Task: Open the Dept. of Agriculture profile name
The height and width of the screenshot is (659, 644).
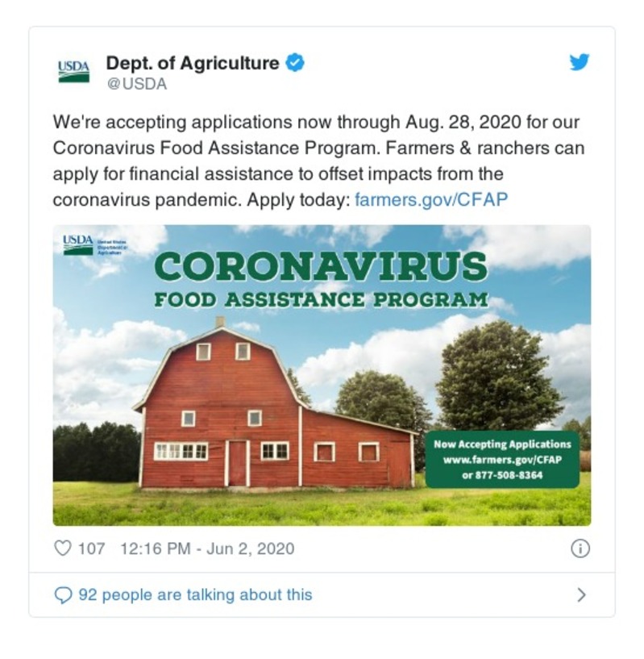Action: point(193,63)
